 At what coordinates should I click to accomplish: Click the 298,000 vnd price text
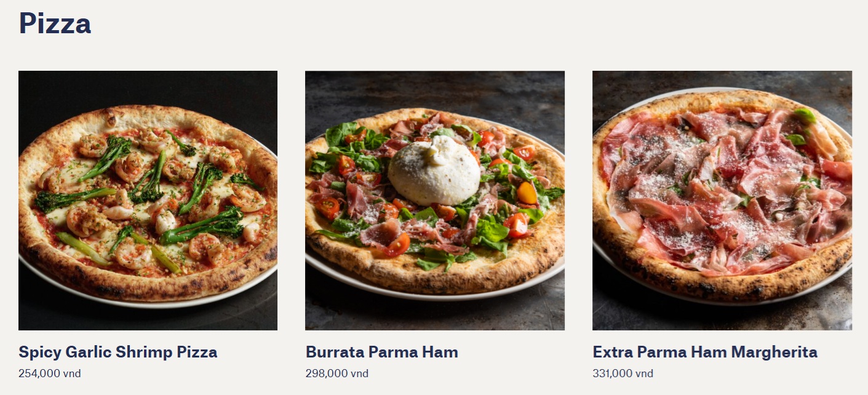(337, 373)
